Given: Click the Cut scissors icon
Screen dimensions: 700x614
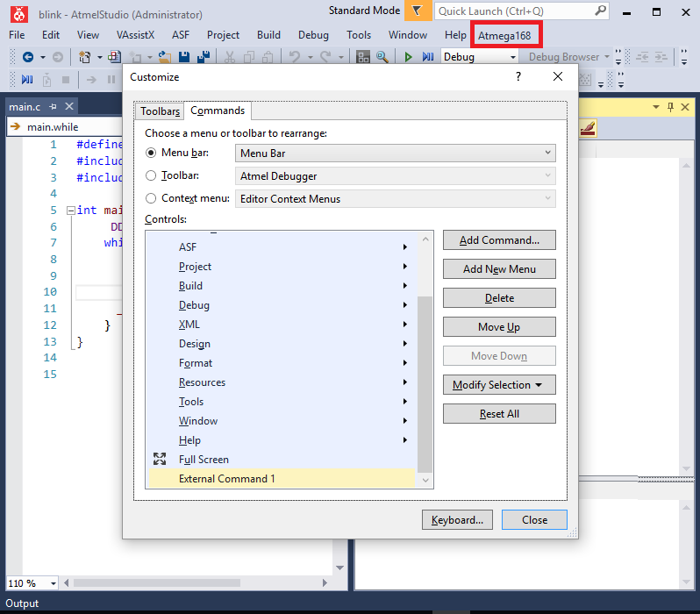Looking at the screenshot, I should (x=230, y=57).
